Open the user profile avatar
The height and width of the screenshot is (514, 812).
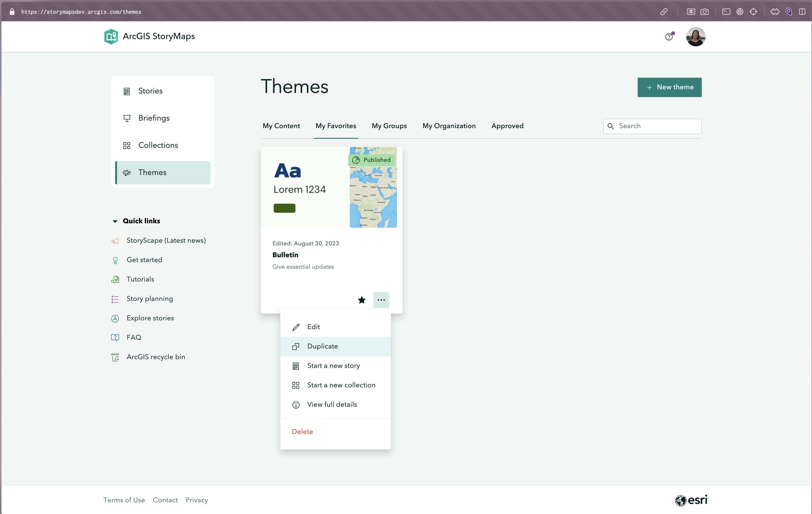pyautogui.click(x=696, y=37)
